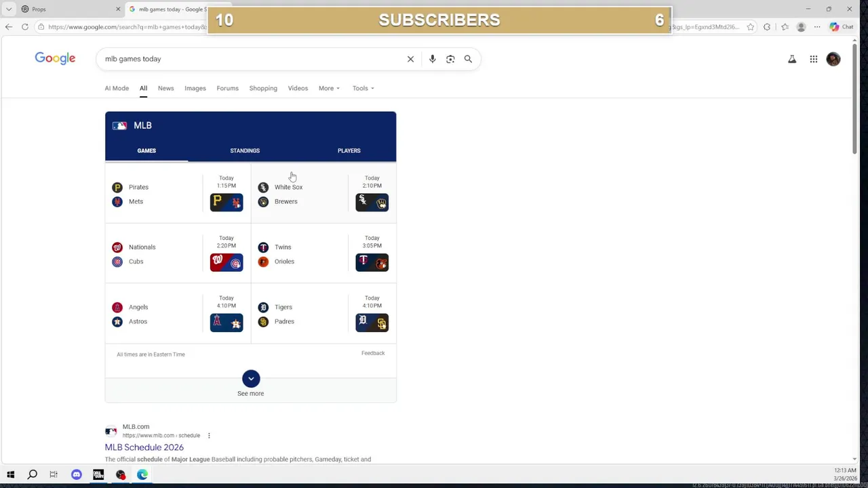Open the MLB Schedule 2026 result link
The width and height of the screenshot is (868, 488).
pyautogui.click(x=144, y=447)
